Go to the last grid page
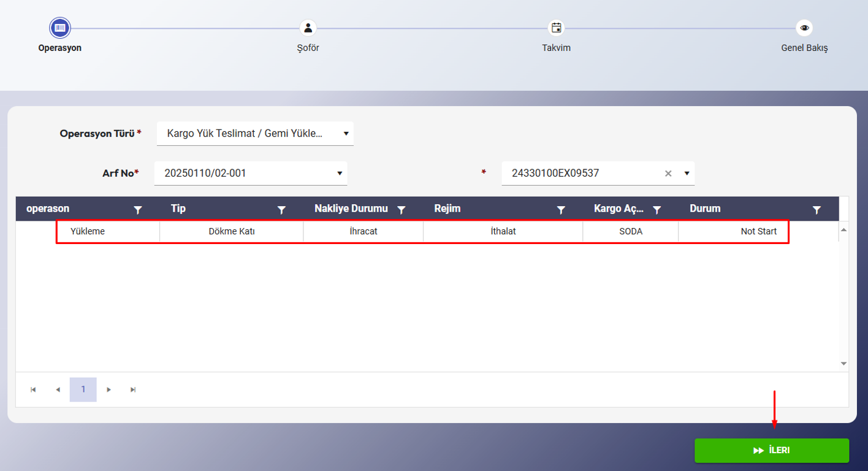 tap(133, 389)
